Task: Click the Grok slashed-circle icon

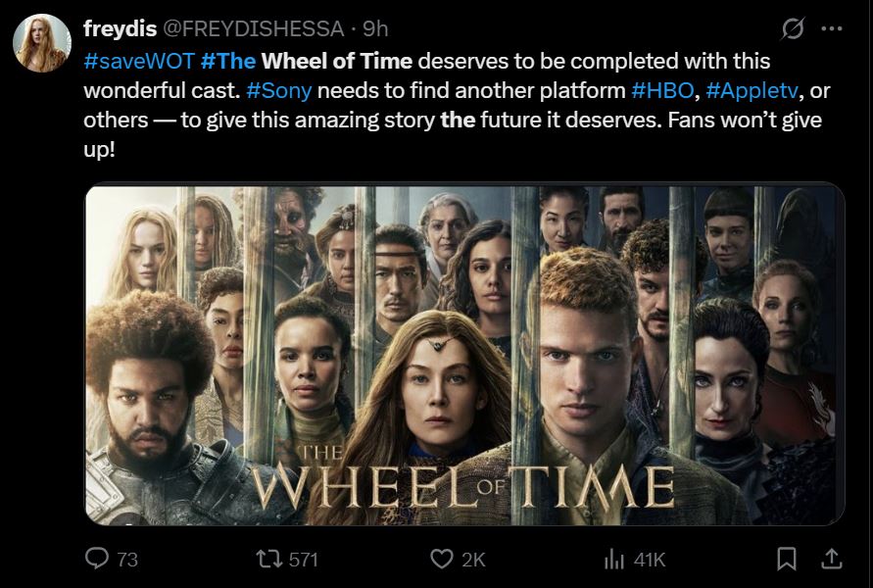Action: pos(792,29)
